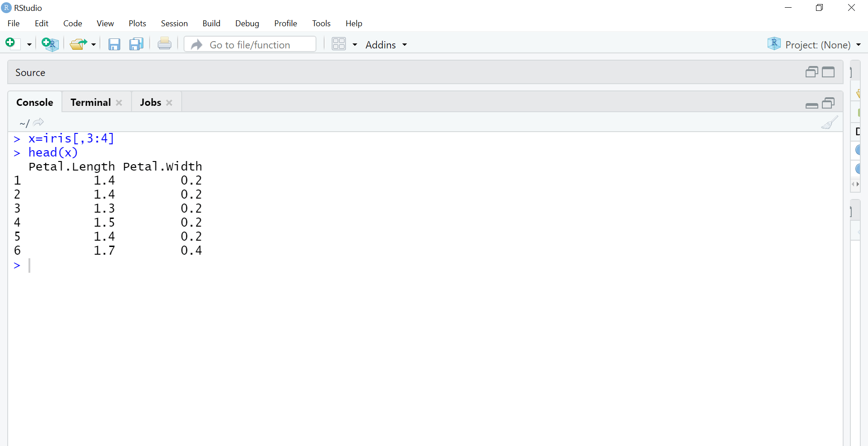868x446 pixels.
Task: Open the Profile menu
Action: coord(286,24)
